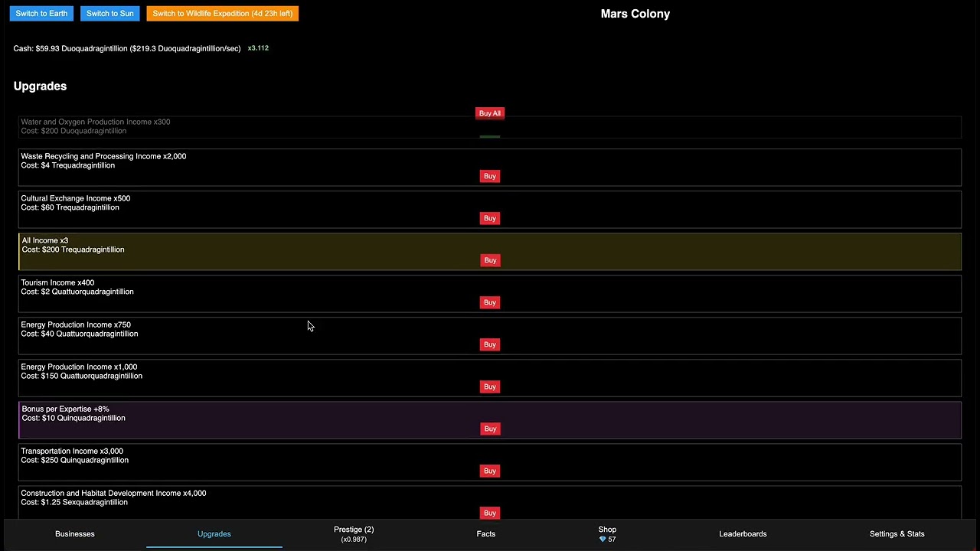Viewport: 980px width, 551px height.
Task: Open the Shop tab
Action: (x=607, y=533)
